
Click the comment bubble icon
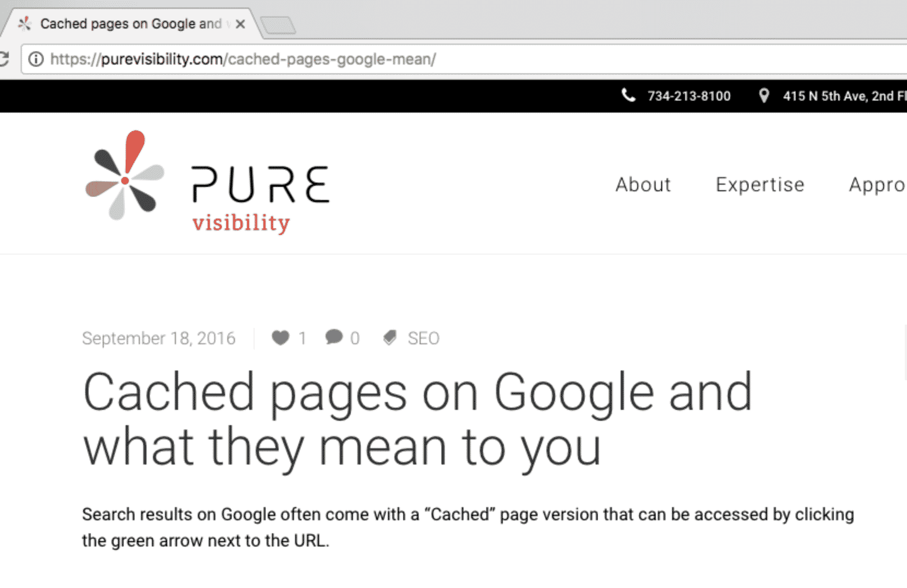coord(334,337)
